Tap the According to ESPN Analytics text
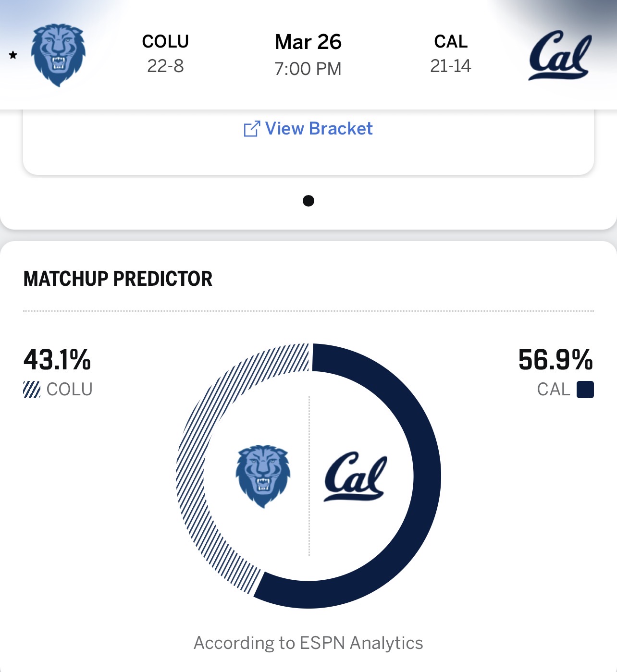617x672 pixels. coord(308,643)
